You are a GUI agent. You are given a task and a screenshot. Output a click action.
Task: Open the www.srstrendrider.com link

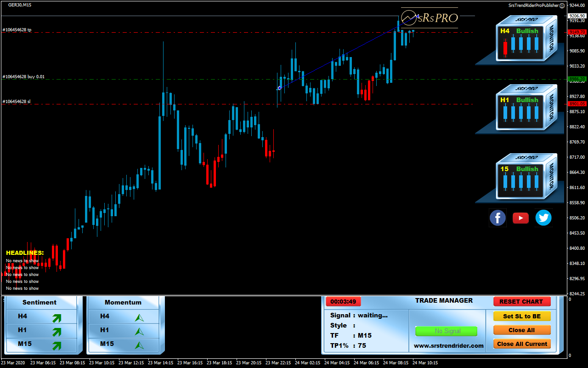tap(448, 345)
